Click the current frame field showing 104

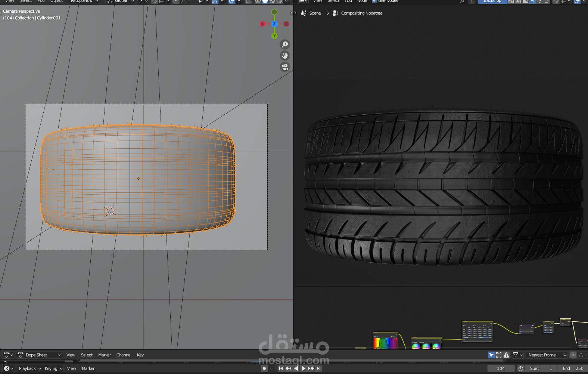tap(501, 368)
